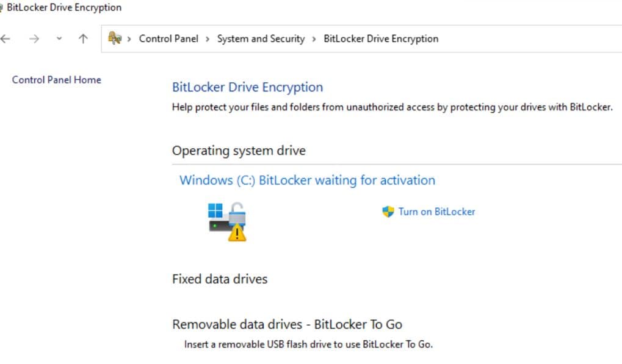
Task: Click Windows (C:) BitLocker waiting for activation
Action: [x=307, y=180]
